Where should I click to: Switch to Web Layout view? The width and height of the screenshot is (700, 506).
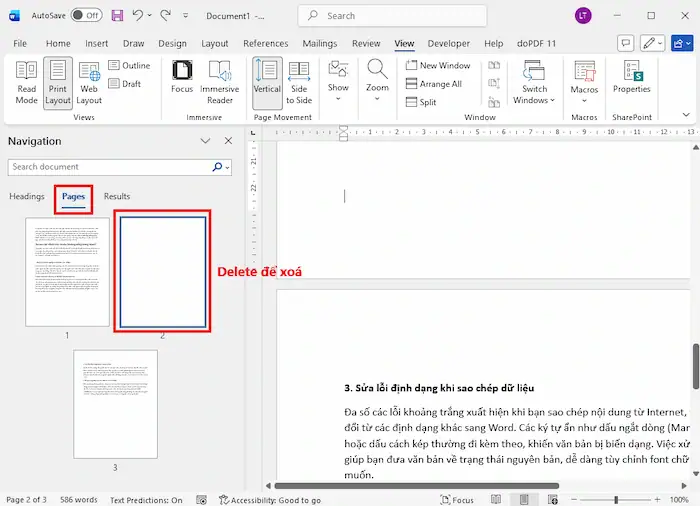89,82
